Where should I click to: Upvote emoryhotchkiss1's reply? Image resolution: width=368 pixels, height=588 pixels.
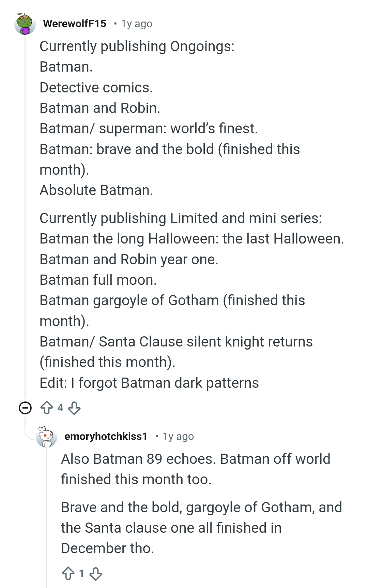click(x=68, y=574)
